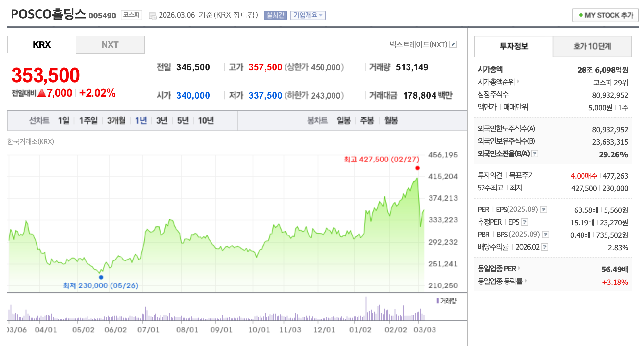Click the 거래량 value 513,149
This screenshot has height=346, width=644.
[x=412, y=67]
